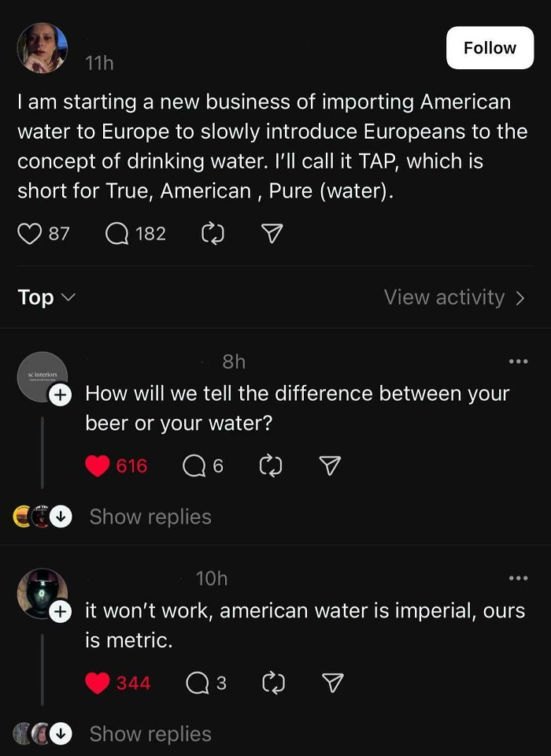The height and width of the screenshot is (756, 551).
Task: Open replies via the comment bubble showing 182
Action: pos(118,233)
